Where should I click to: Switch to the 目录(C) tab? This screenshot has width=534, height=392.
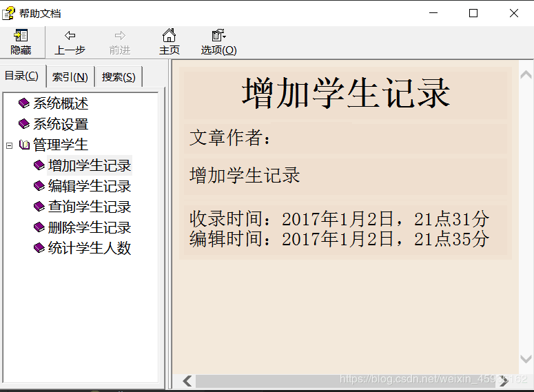pyautogui.click(x=21, y=76)
